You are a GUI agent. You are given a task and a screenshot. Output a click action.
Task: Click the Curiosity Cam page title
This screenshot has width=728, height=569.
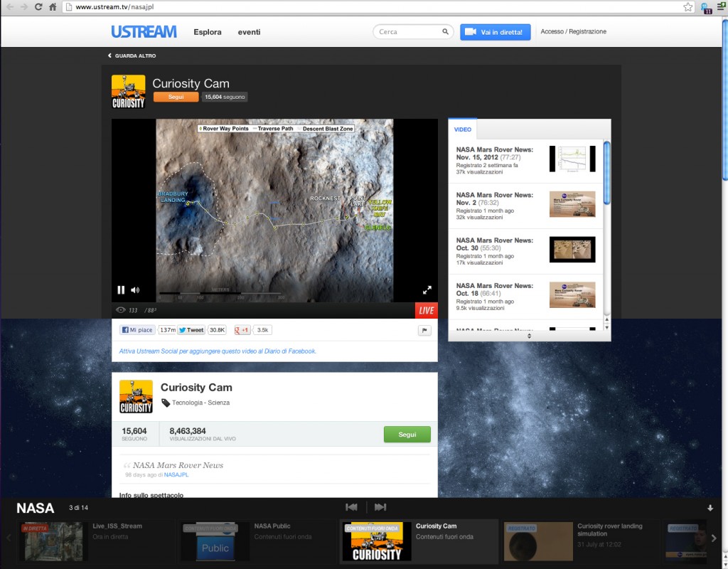[191, 84]
